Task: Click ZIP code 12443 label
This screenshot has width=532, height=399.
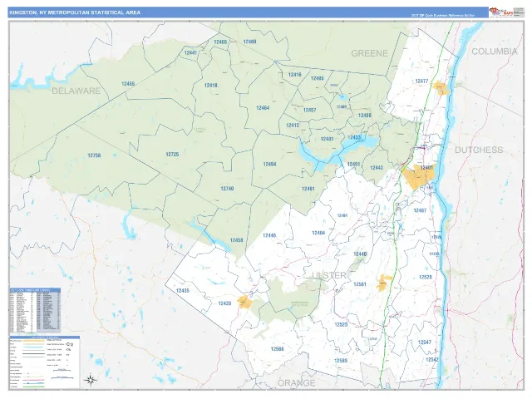Action: pyautogui.click(x=377, y=168)
